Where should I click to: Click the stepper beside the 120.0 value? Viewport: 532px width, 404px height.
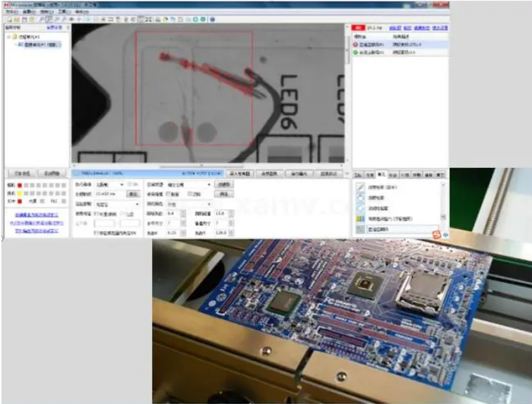pyautogui.click(x=231, y=233)
